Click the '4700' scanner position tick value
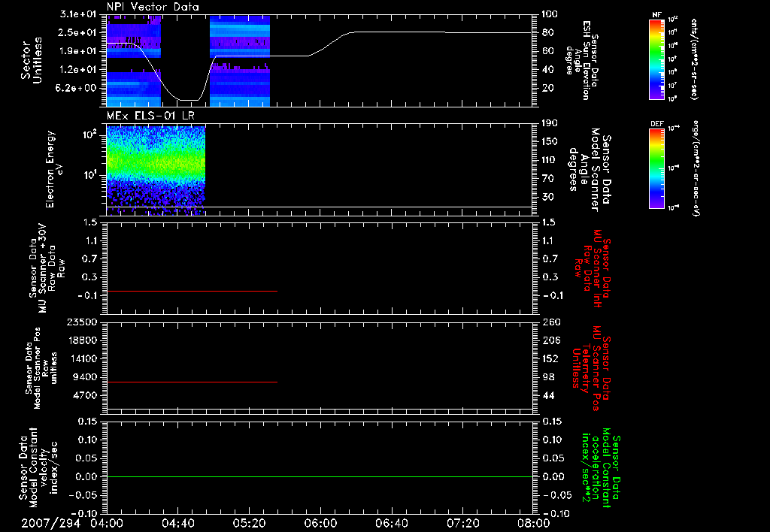 coord(84,395)
